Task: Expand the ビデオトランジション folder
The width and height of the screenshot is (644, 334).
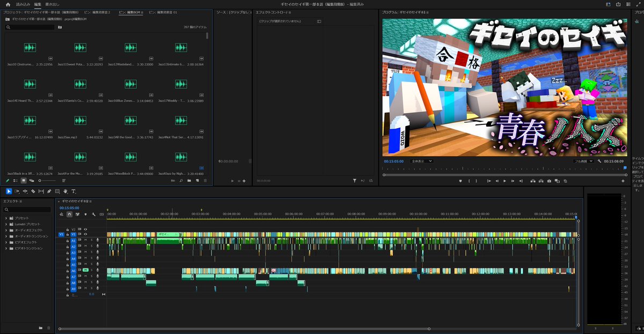Action: tap(6, 248)
